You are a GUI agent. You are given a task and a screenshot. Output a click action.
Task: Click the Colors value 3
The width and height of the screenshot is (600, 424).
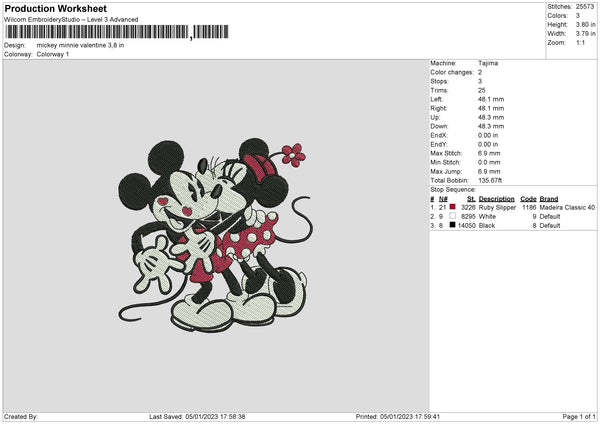[578, 16]
